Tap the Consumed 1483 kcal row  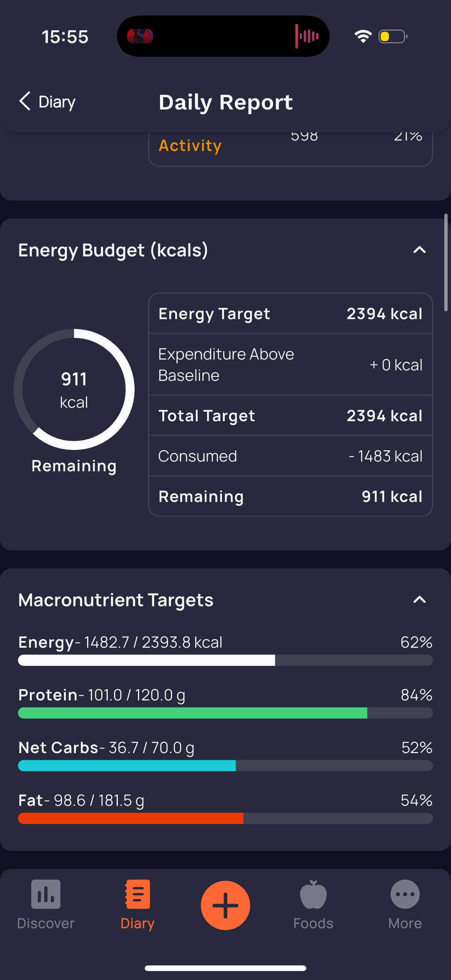(x=291, y=456)
